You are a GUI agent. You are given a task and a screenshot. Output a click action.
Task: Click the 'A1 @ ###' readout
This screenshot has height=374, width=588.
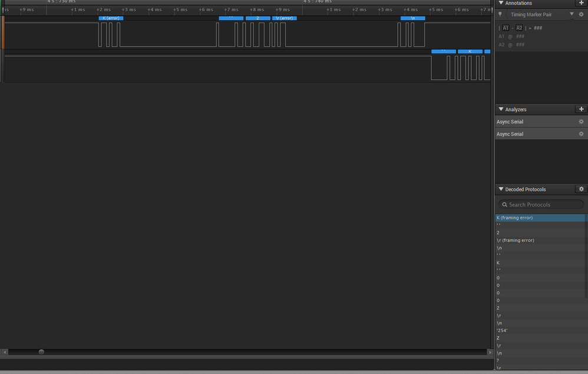[511, 37]
